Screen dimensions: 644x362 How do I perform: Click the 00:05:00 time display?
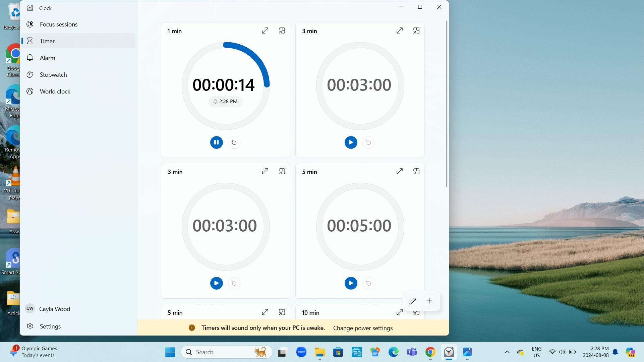(x=359, y=226)
